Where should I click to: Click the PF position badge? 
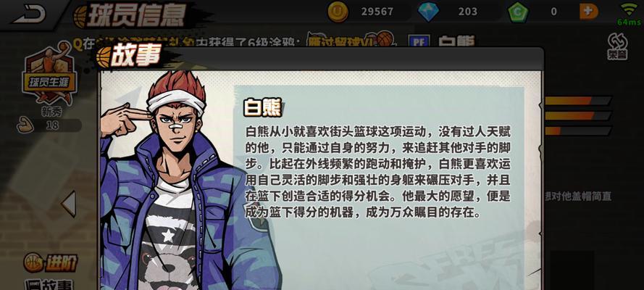pos(419,41)
